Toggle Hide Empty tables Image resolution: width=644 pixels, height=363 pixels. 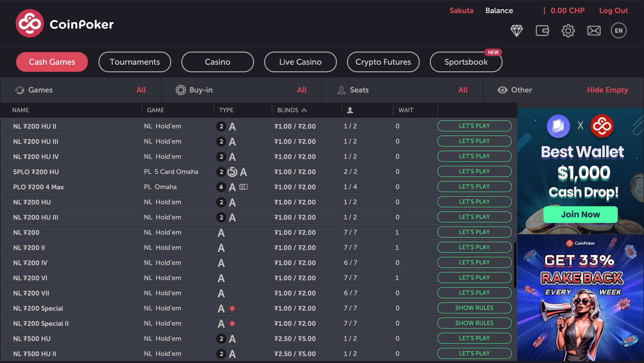tap(607, 90)
